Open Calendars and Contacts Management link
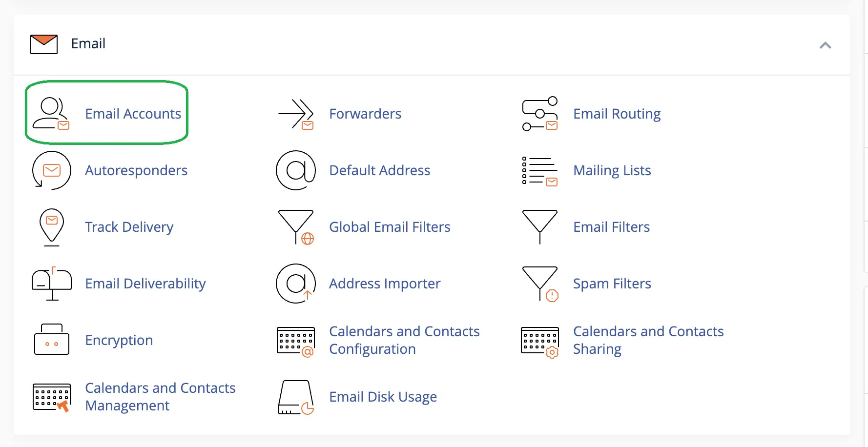This screenshot has height=447, width=868. point(160,397)
